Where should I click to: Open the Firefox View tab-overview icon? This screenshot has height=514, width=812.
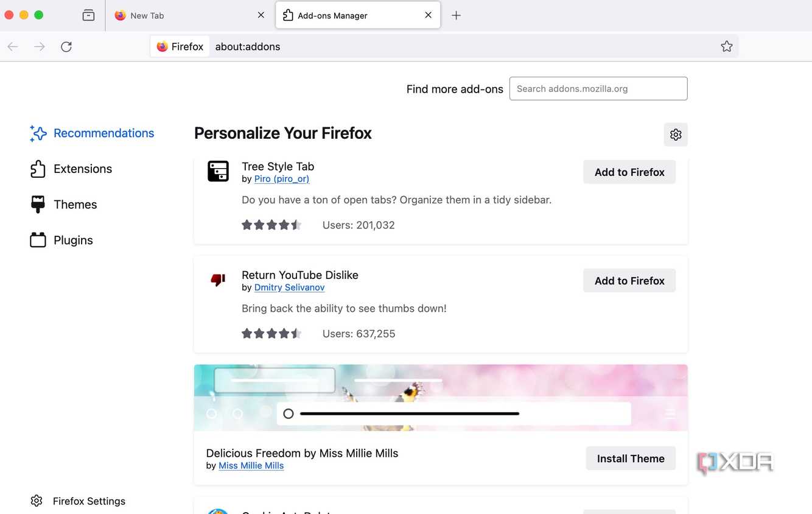88,15
